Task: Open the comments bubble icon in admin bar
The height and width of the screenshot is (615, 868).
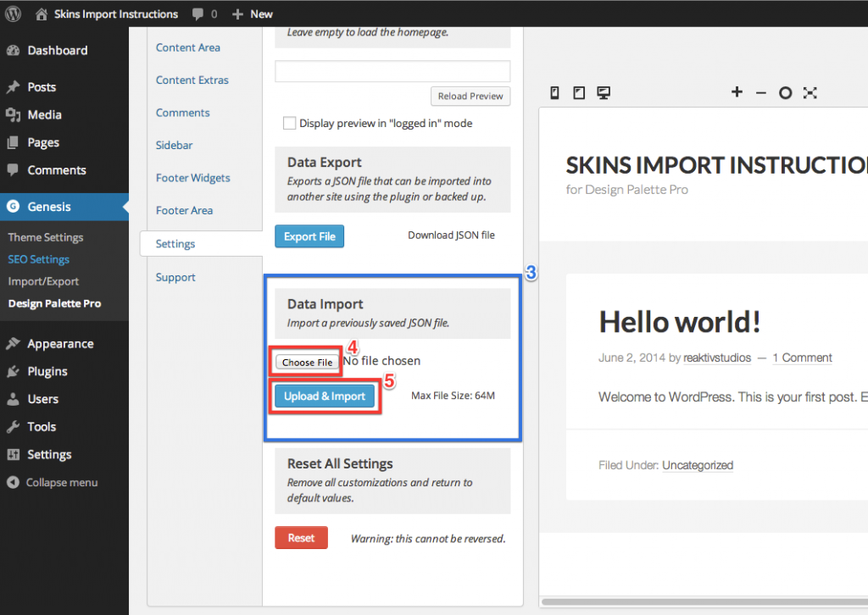Action: point(198,14)
